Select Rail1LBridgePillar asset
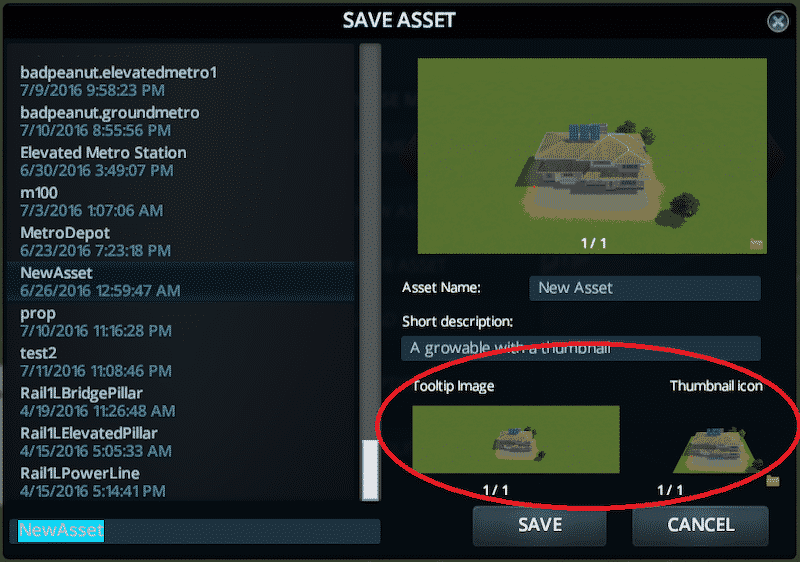The image size is (800, 562). pos(181,402)
